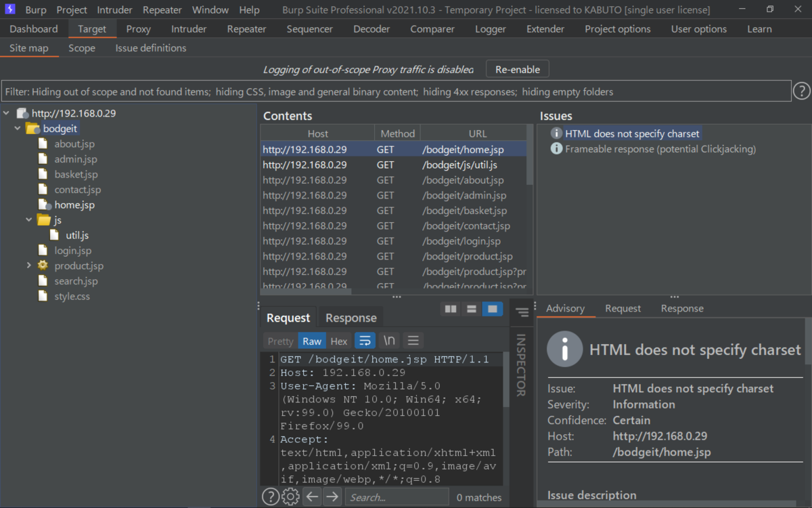Click the gear icon next to product.jsp
Image resolution: width=812 pixels, height=508 pixels.
click(43, 266)
